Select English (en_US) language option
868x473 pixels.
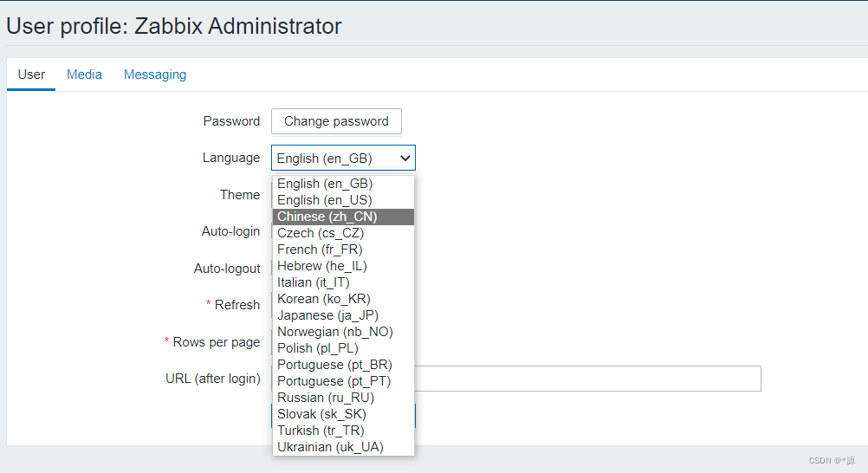[343, 200]
